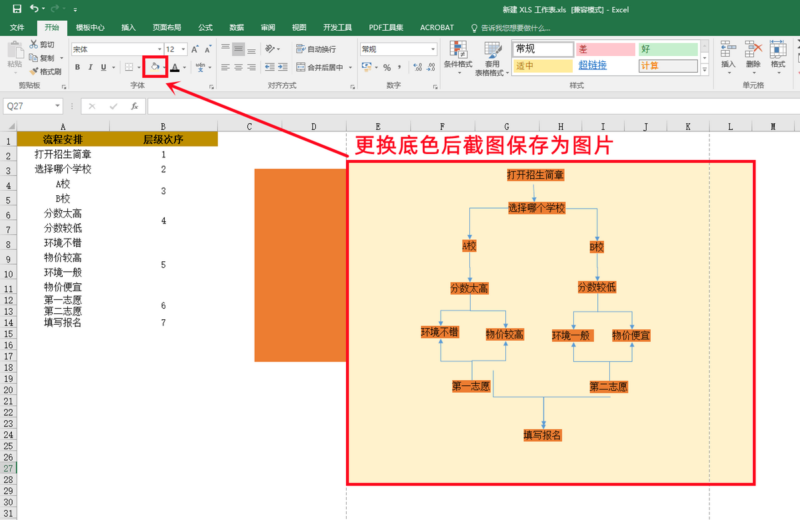Toggle align text right
Viewport: 800px width, 520px height.
(252, 67)
